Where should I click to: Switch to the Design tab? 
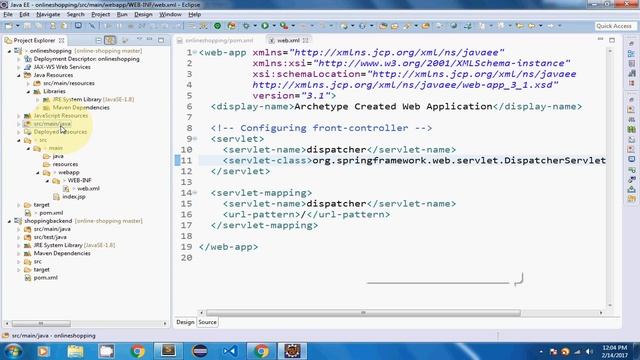pos(185,322)
